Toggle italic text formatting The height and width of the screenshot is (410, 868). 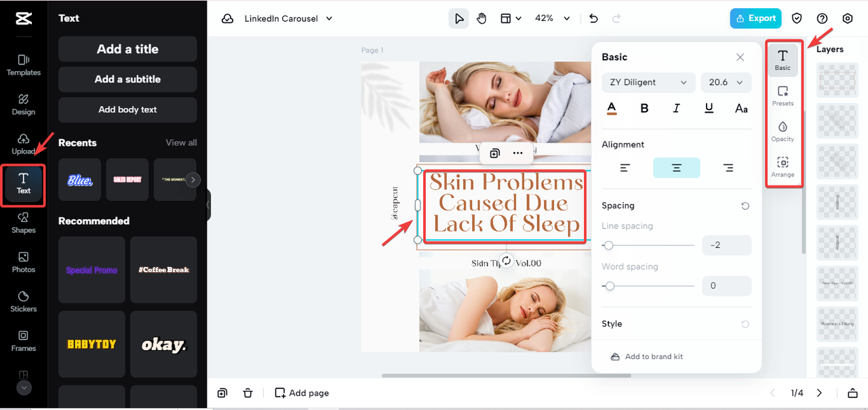pyautogui.click(x=677, y=109)
